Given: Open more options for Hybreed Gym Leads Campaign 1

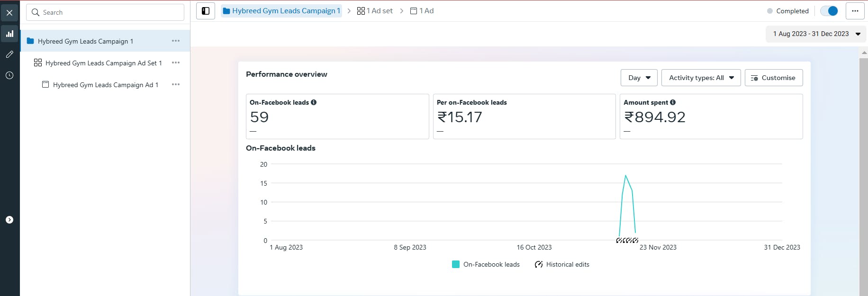Looking at the screenshot, I should point(176,41).
